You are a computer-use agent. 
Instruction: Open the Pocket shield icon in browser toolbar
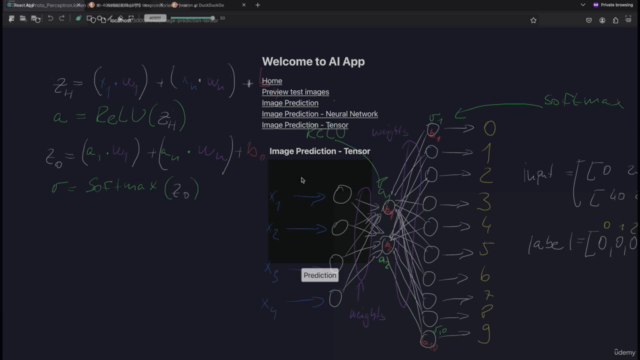tap(589, 20)
